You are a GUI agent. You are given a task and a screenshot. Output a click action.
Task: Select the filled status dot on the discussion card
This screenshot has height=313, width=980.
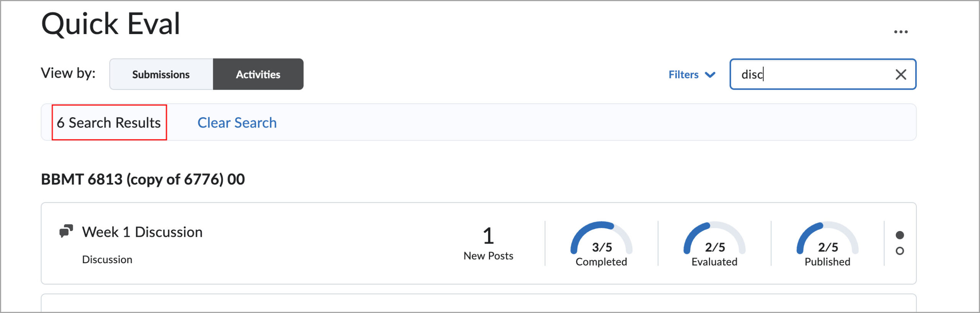(x=900, y=234)
